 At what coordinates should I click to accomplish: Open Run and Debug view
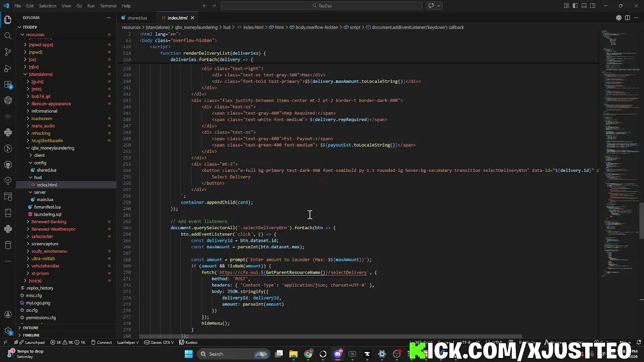pyautogui.click(x=8, y=68)
